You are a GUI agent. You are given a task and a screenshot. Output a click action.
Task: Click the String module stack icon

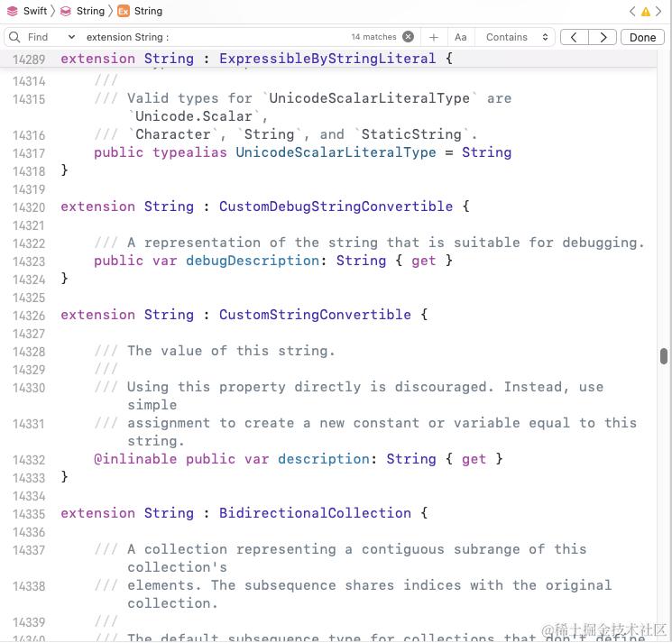[x=66, y=11]
